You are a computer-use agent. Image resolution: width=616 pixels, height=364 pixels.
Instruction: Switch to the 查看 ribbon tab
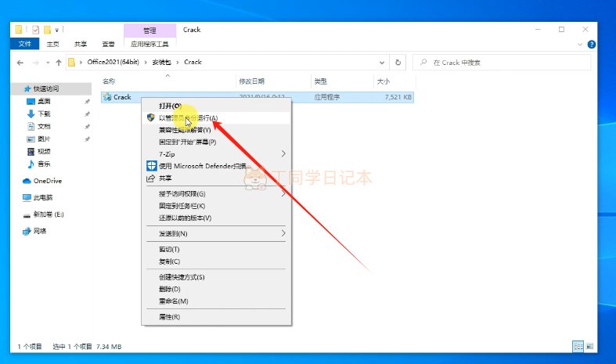coord(108,45)
